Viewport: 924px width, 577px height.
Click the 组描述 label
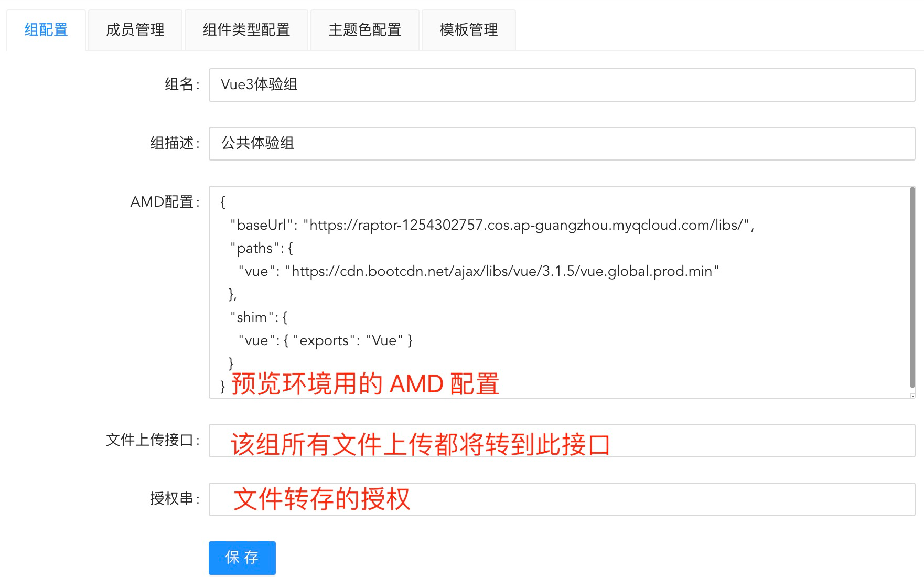pos(175,143)
